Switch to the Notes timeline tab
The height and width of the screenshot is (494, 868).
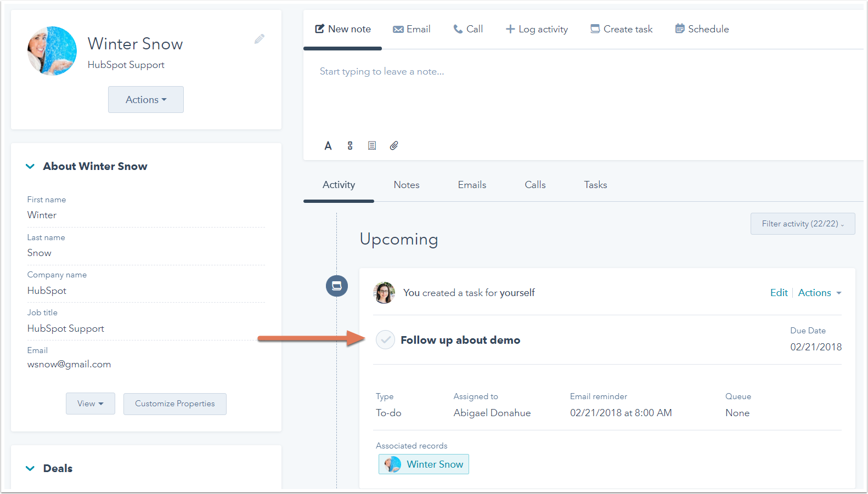pyautogui.click(x=407, y=185)
